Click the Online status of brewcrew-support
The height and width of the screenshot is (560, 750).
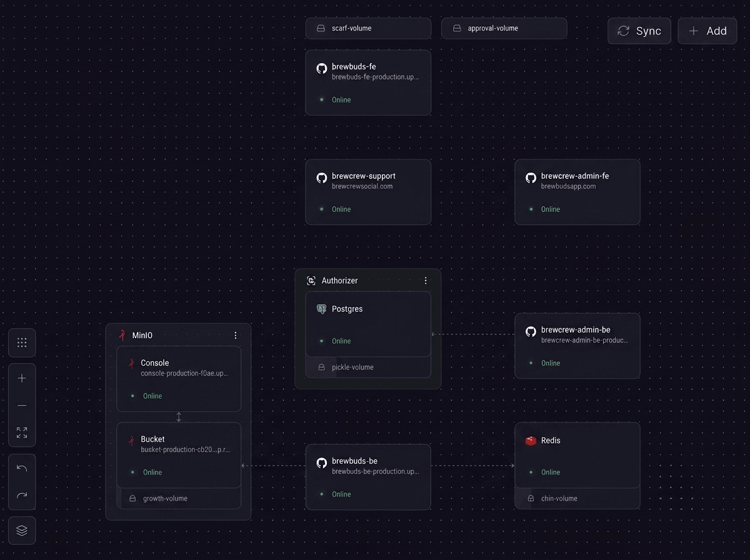[341, 209]
